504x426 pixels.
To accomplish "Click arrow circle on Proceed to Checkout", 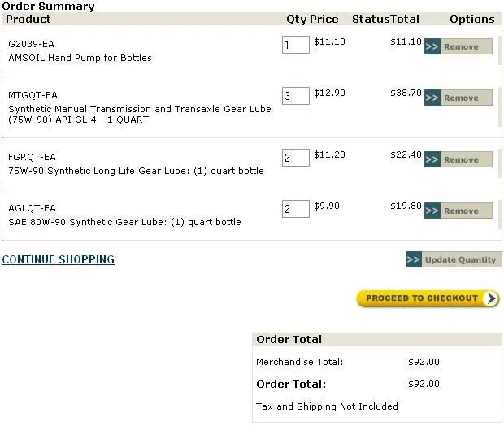I will [490, 298].
